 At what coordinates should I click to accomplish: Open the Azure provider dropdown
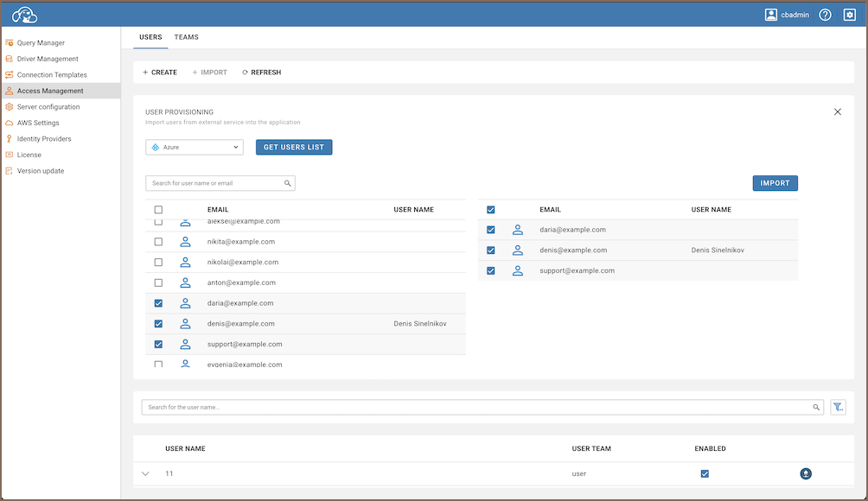tap(195, 148)
